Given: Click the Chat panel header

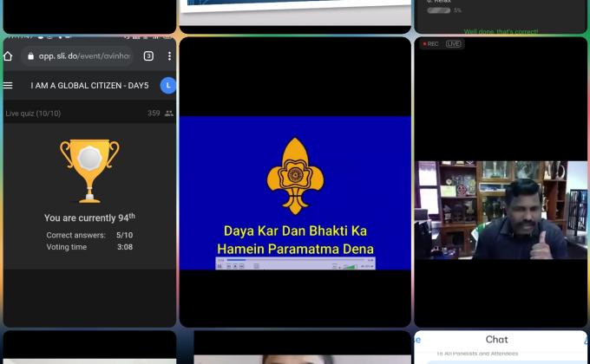Looking at the screenshot, I should click(496, 340).
